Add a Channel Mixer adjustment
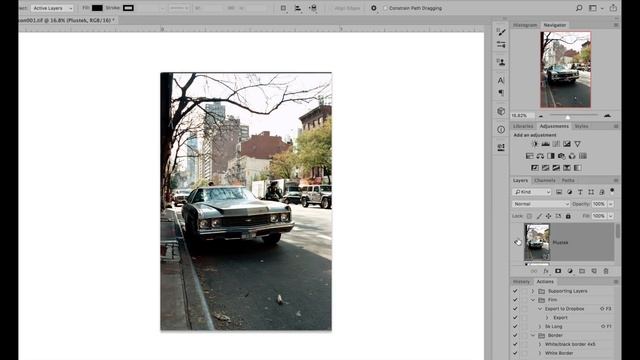640x360 pixels. [x=572, y=156]
